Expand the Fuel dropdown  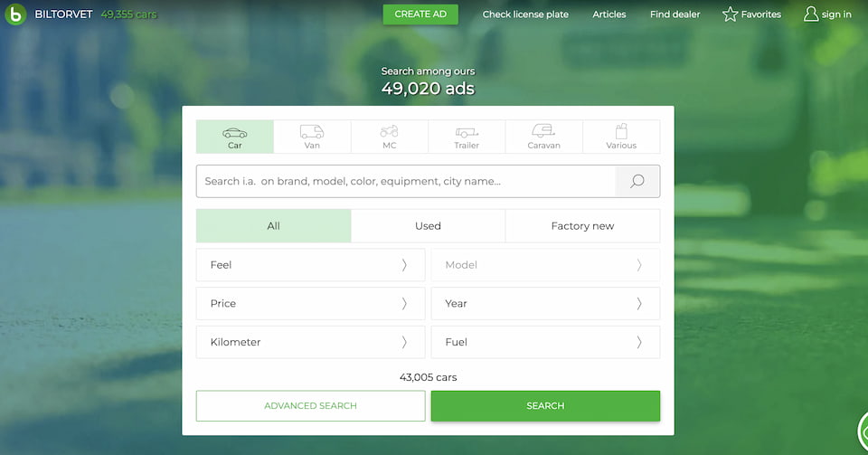[545, 343]
